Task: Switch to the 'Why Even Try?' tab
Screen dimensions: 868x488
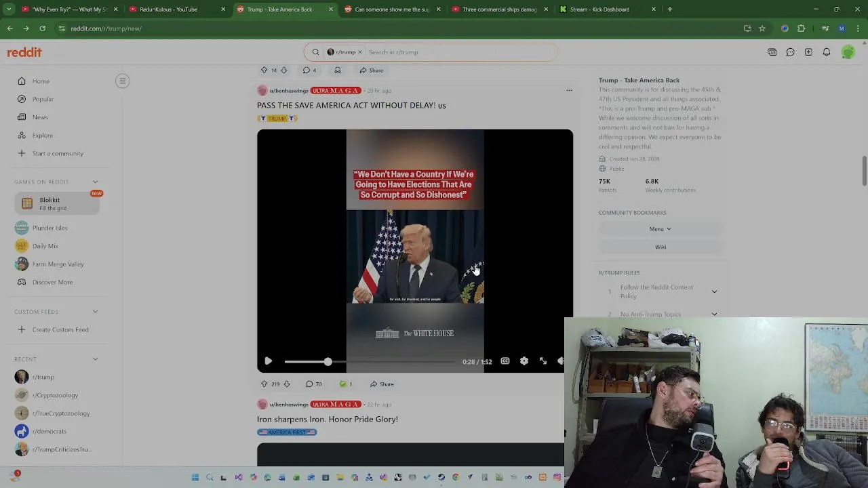Action: [x=70, y=9]
